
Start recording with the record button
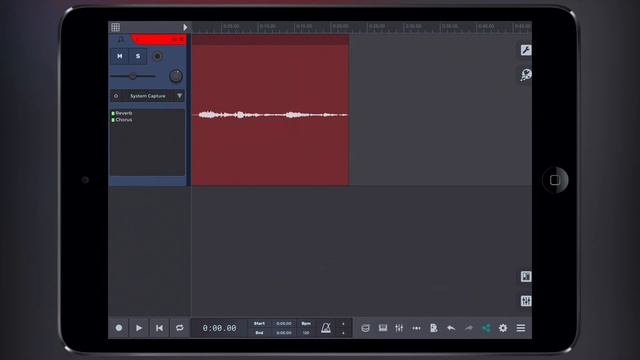(119, 328)
